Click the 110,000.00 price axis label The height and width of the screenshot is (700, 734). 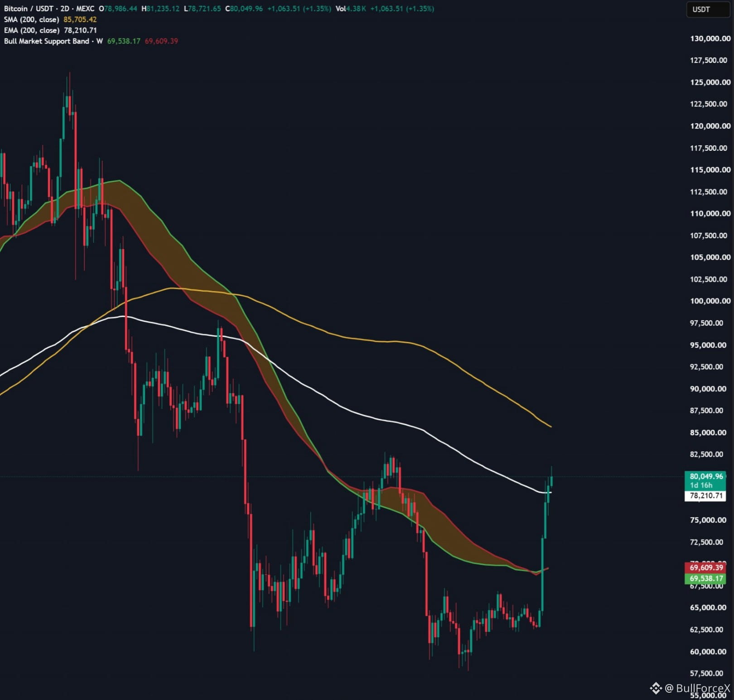tap(710, 213)
